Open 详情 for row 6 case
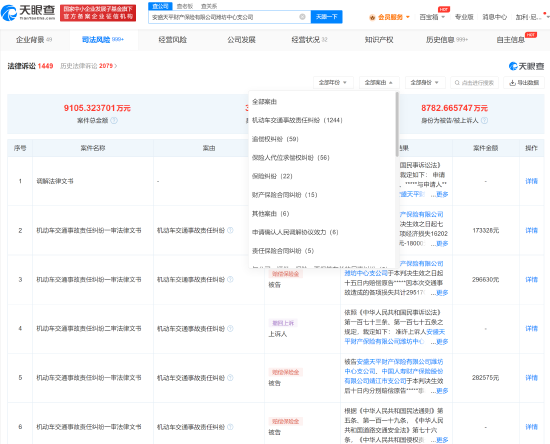 point(531,426)
